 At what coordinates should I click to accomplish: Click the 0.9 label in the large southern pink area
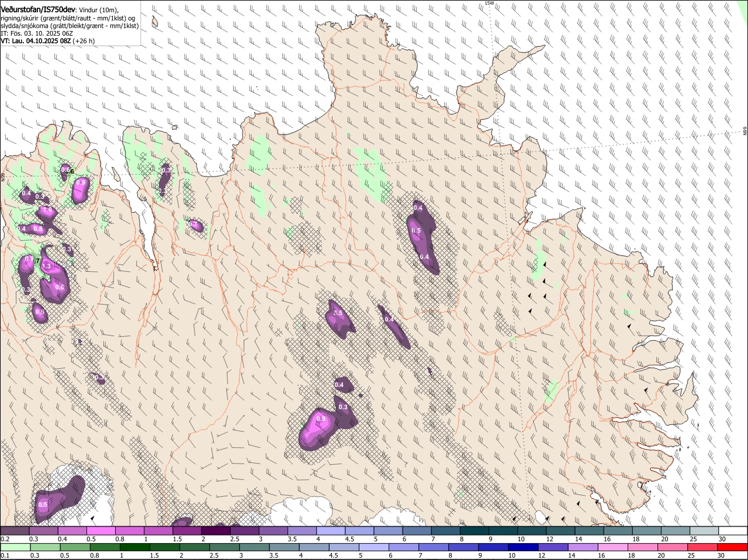click(x=321, y=419)
